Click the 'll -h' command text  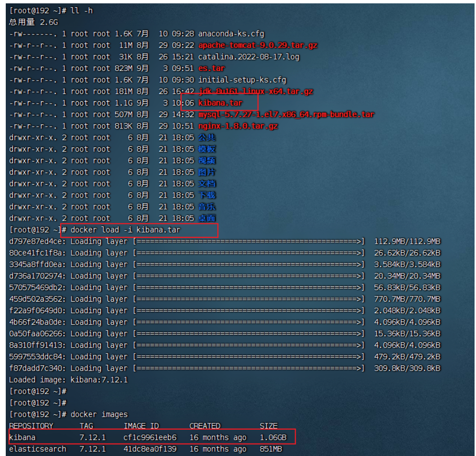tap(82, 11)
